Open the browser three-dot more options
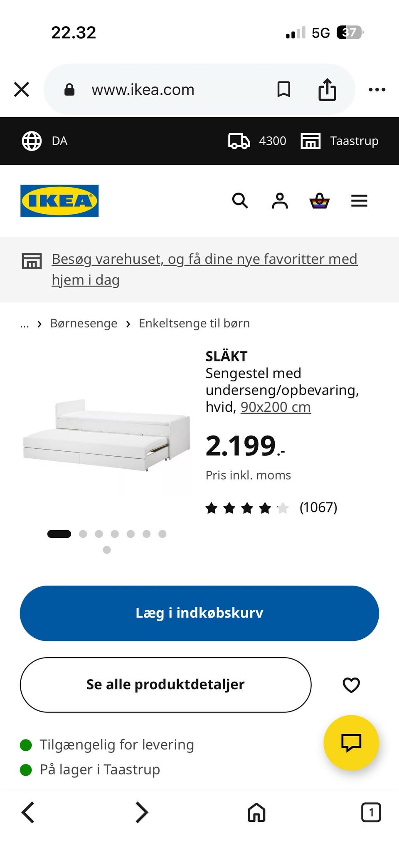The image size is (399, 868). [377, 89]
